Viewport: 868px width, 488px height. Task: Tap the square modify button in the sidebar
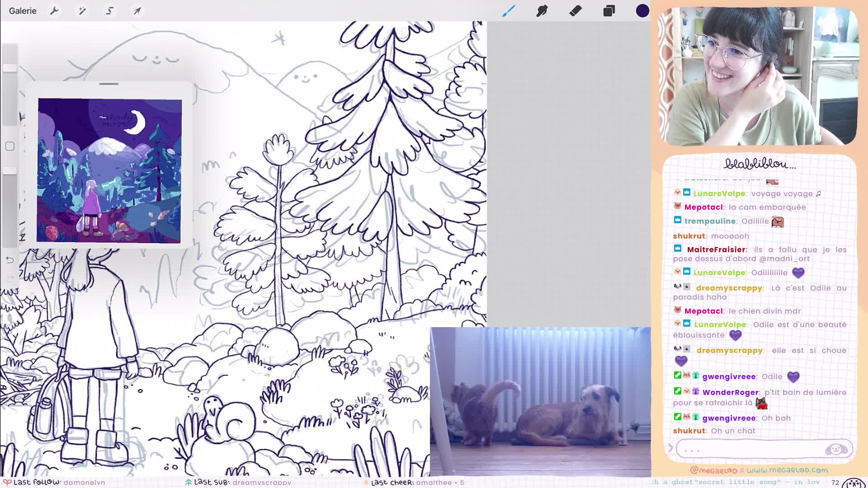point(9,146)
